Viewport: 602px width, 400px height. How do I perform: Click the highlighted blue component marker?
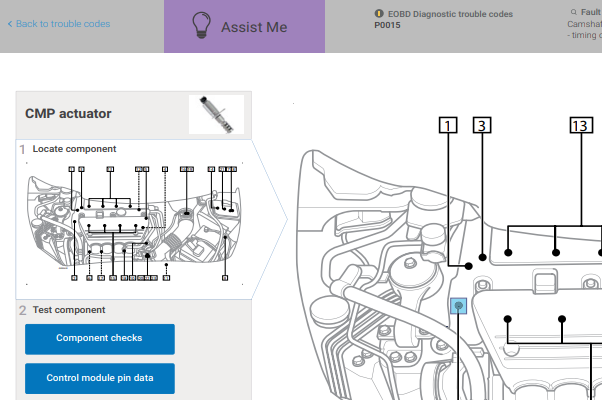click(458, 306)
